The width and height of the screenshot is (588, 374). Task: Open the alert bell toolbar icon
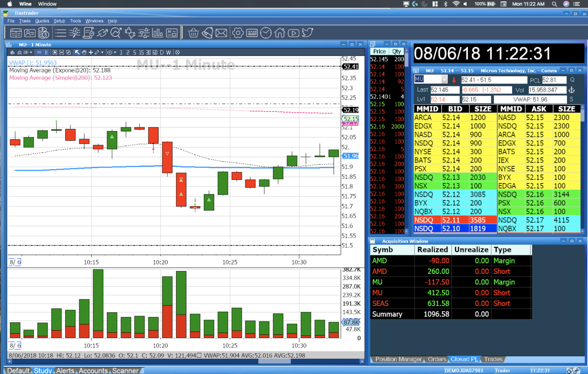[x=207, y=33]
